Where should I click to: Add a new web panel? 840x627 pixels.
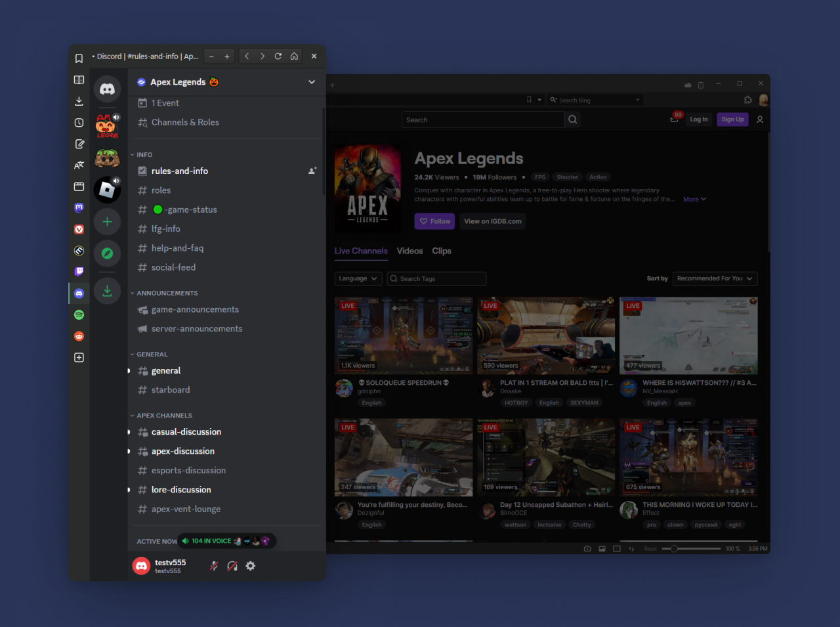(79, 358)
